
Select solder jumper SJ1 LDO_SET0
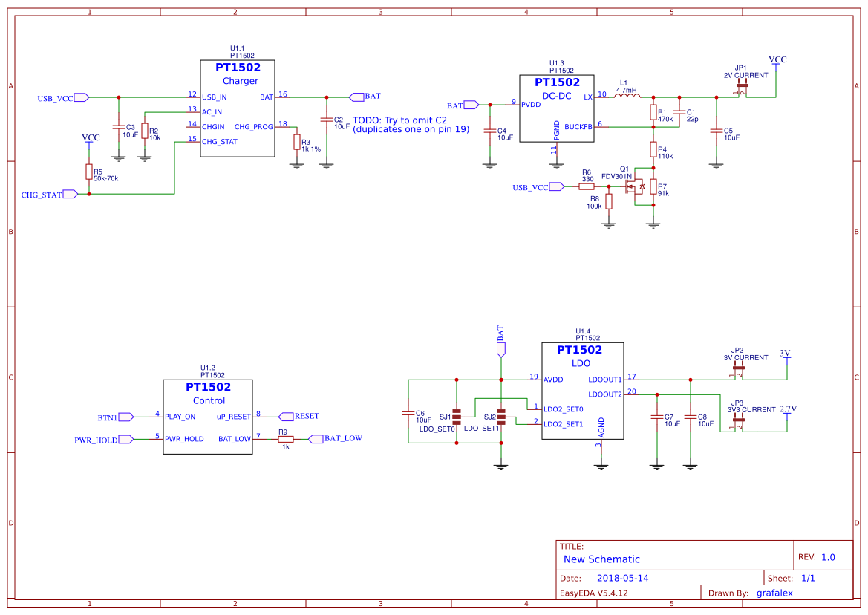click(x=457, y=417)
